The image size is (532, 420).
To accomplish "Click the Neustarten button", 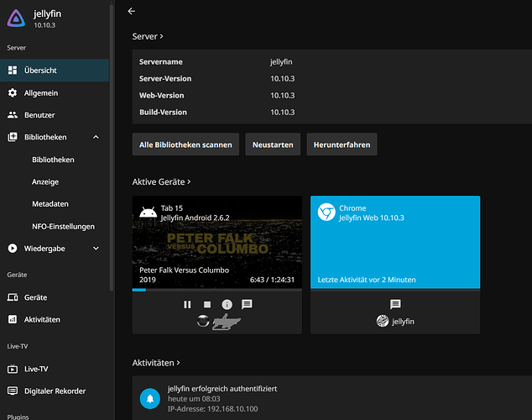I will [x=273, y=144].
